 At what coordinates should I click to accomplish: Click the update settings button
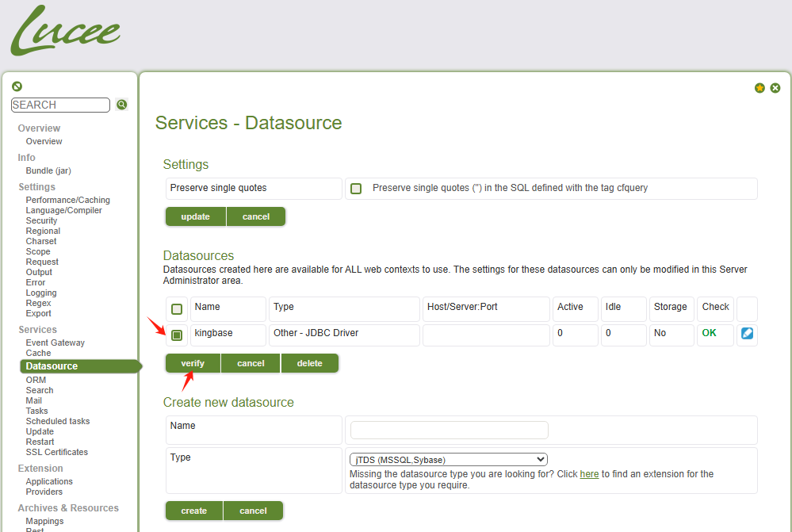tap(195, 216)
